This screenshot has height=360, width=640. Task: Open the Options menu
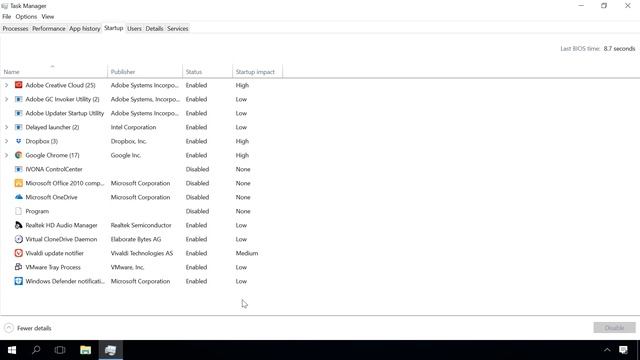[x=26, y=17]
